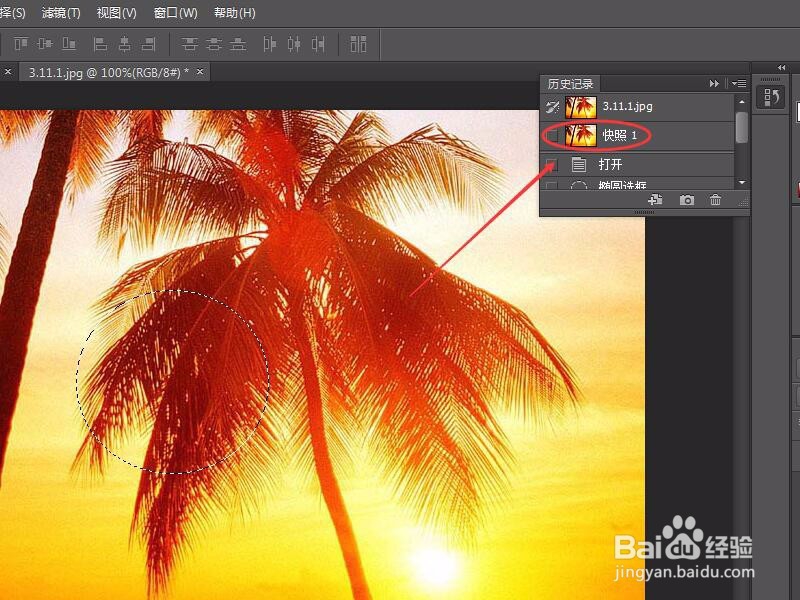Viewport: 800px width, 600px height.
Task: Close the 3.11.1.jpg document tab
Action: pos(200,72)
